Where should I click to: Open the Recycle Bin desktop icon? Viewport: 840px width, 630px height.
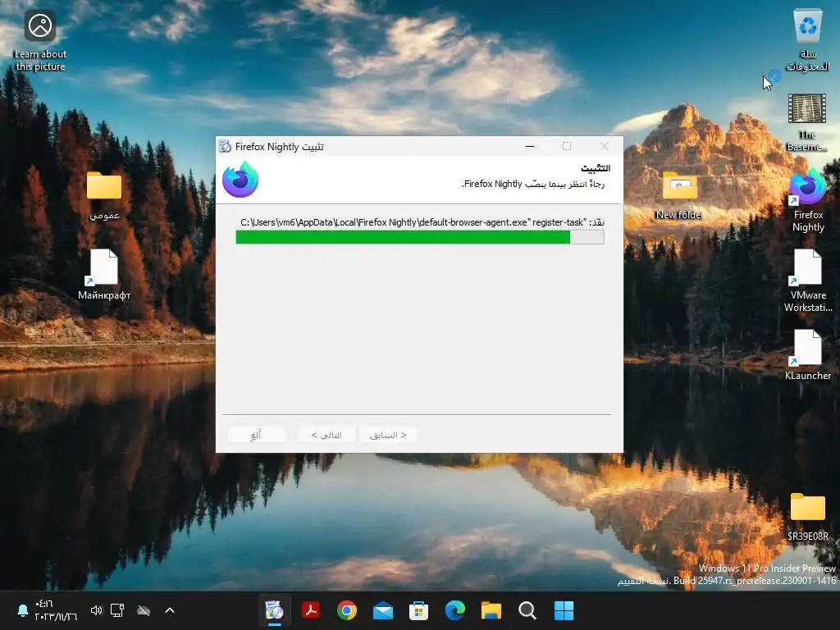[x=807, y=40]
